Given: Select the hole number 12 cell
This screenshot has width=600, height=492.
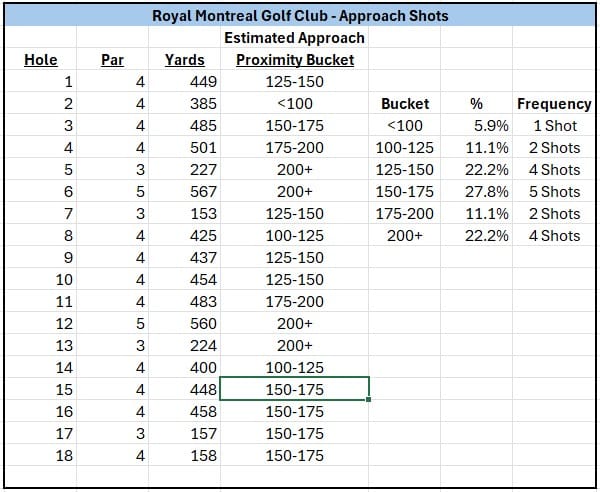Looking at the screenshot, I should point(41,324).
